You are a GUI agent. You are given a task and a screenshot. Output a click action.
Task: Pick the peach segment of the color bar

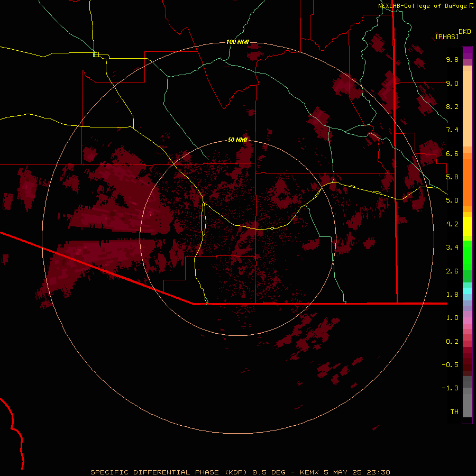click(x=467, y=108)
